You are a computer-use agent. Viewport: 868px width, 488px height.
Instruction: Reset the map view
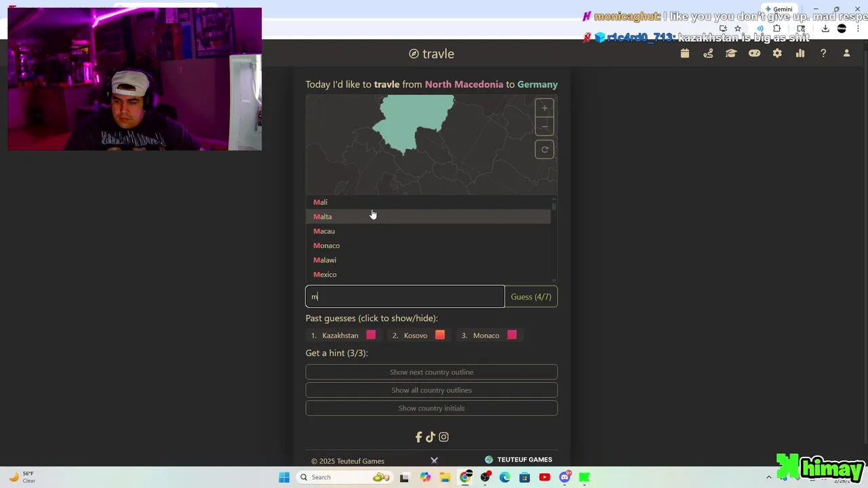[x=545, y=150]
